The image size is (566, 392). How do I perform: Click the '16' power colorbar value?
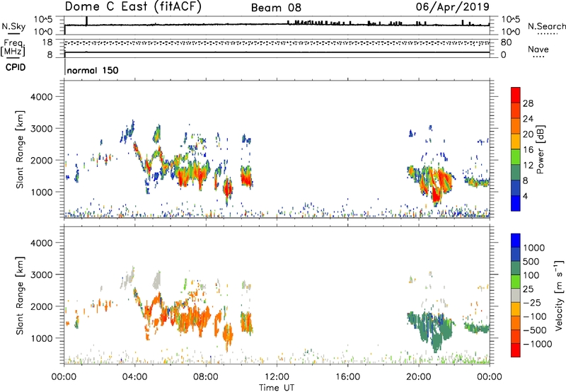[x=528, y=150]
